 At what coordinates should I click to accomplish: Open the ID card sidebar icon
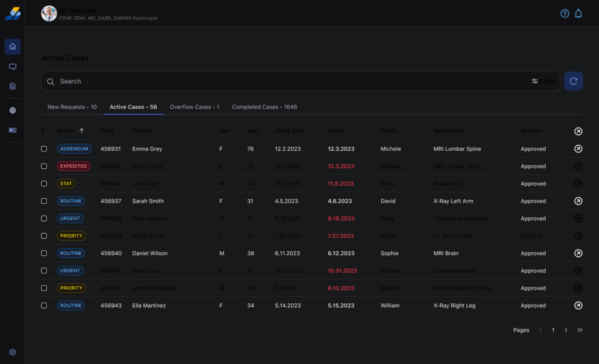[x=12, y=130]
